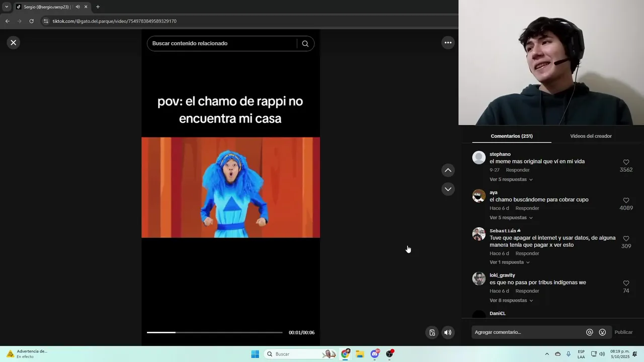This screenshot has height=362, width=644.
Task: Click the taskbar Buscar search box
Action: pyautogui.click(x=300, y=354)
